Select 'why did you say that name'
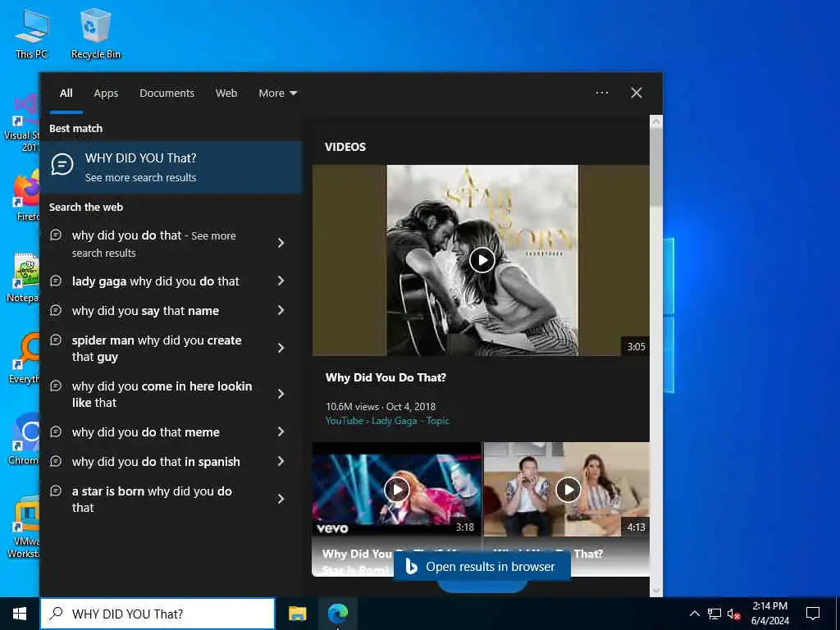 click(x=145, y=311)
